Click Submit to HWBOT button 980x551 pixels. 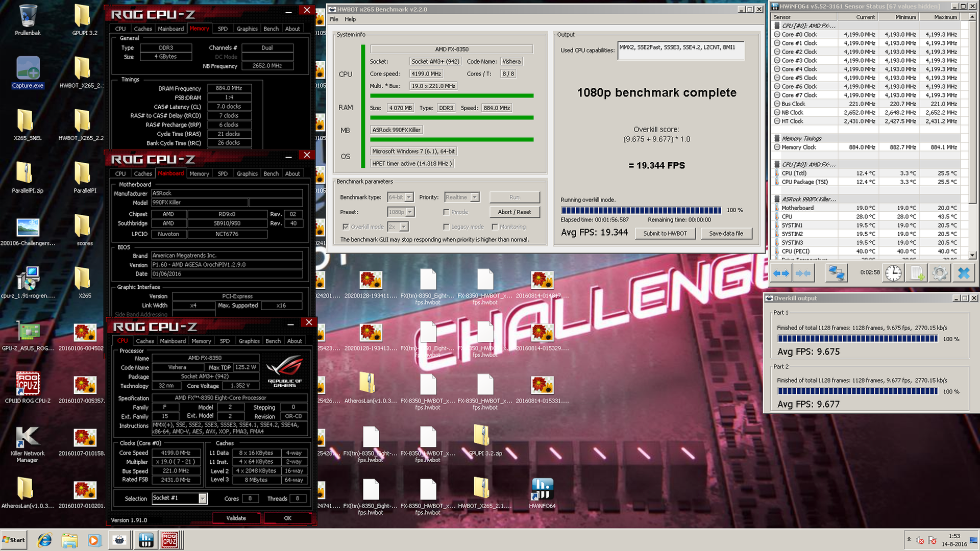(x=665, y=234)
